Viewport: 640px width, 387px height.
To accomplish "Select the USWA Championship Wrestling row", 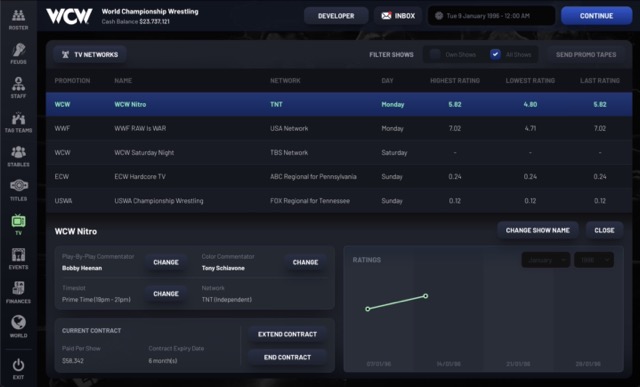I will point(339,200).
